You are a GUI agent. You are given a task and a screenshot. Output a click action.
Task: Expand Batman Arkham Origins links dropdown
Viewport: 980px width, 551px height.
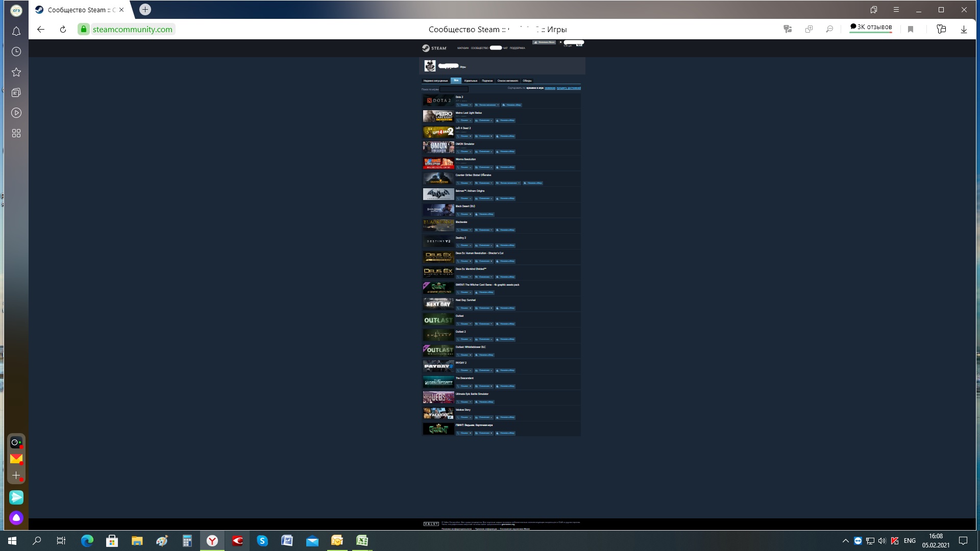(x=464, y=198)
